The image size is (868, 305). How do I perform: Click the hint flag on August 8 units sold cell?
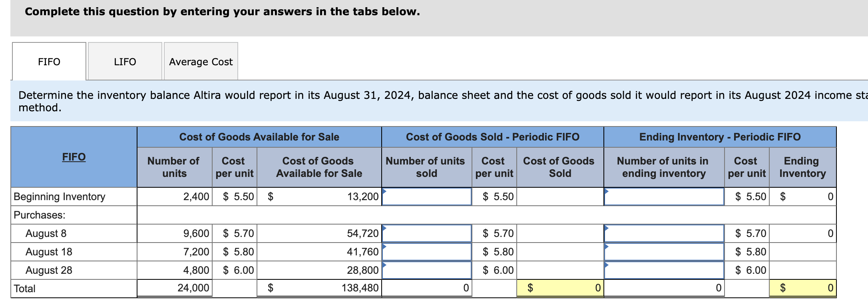pos(384,228)
